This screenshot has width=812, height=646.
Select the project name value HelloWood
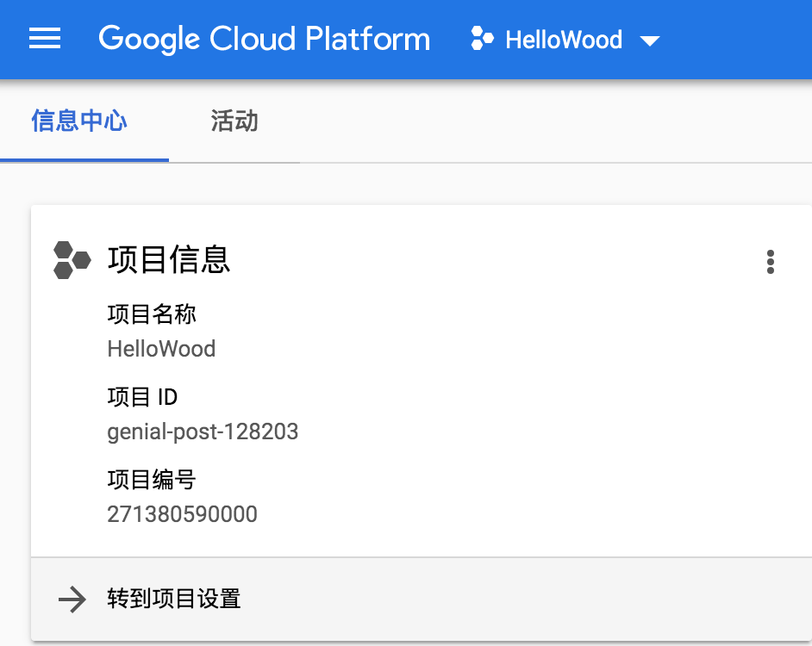[x=161, y=349]
